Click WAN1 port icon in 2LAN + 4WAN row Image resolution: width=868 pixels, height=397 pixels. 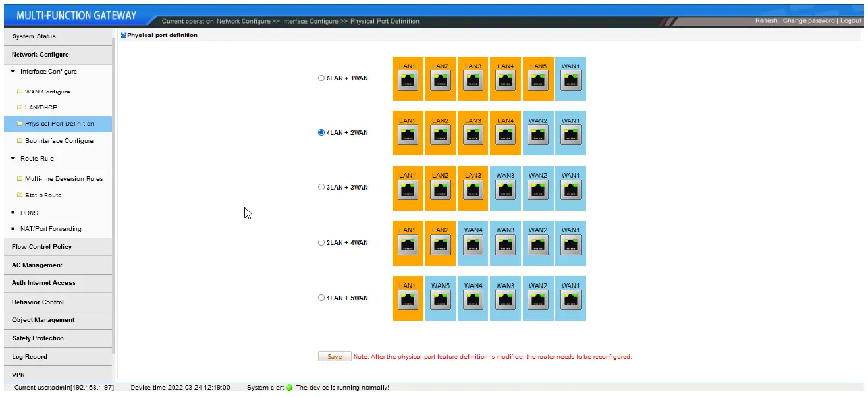570,245
